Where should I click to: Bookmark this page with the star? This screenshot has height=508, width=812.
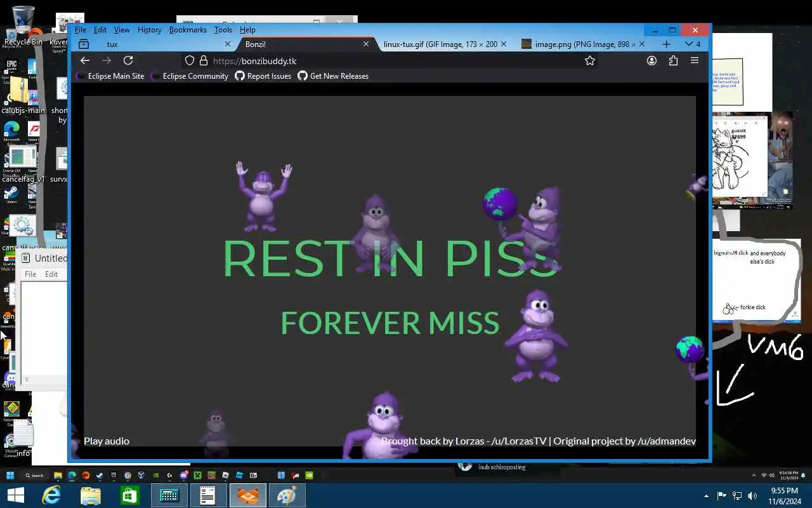click(590, 61)
